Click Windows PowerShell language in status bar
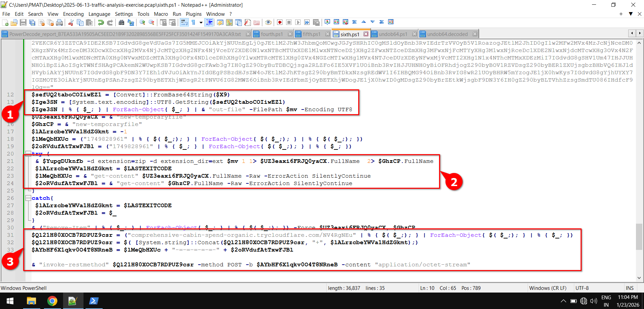Viewport: 644px width, 309px height. (x=24, y=288)
